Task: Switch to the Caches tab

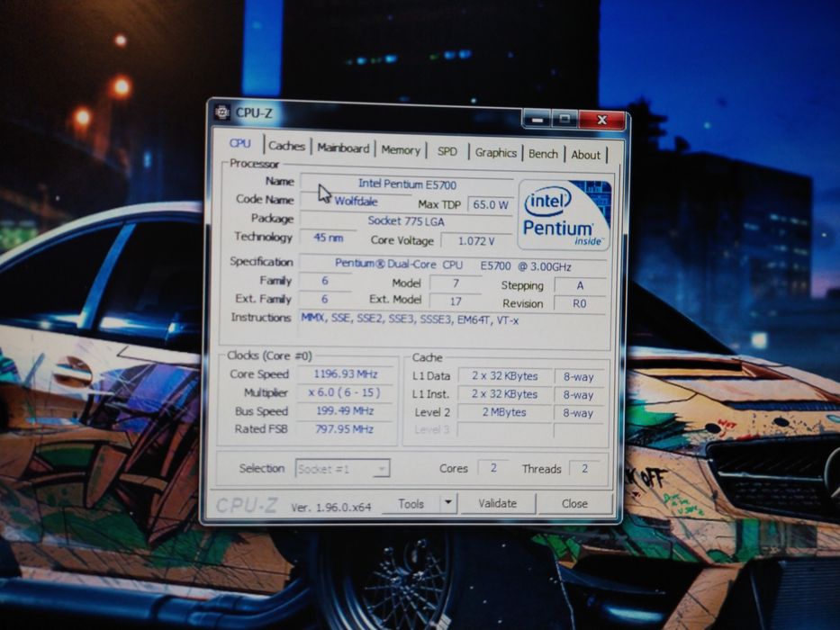Action: [286, 146]
